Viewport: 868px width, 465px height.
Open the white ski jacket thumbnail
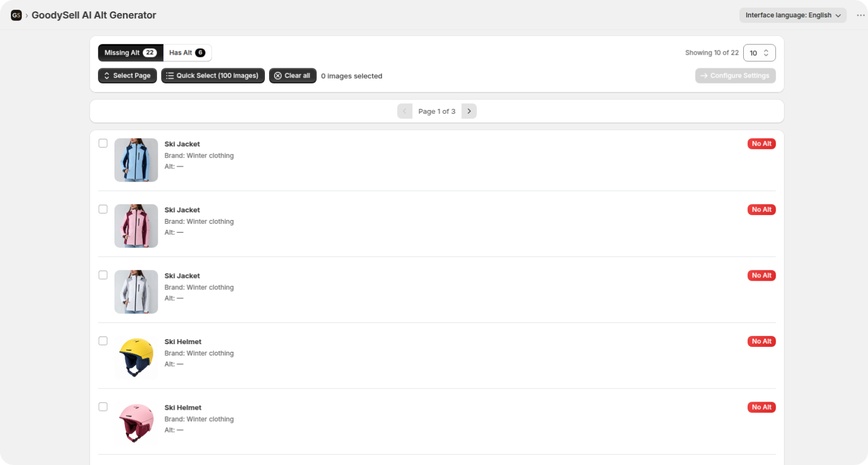pyautogui.click(x=136, y=292)
